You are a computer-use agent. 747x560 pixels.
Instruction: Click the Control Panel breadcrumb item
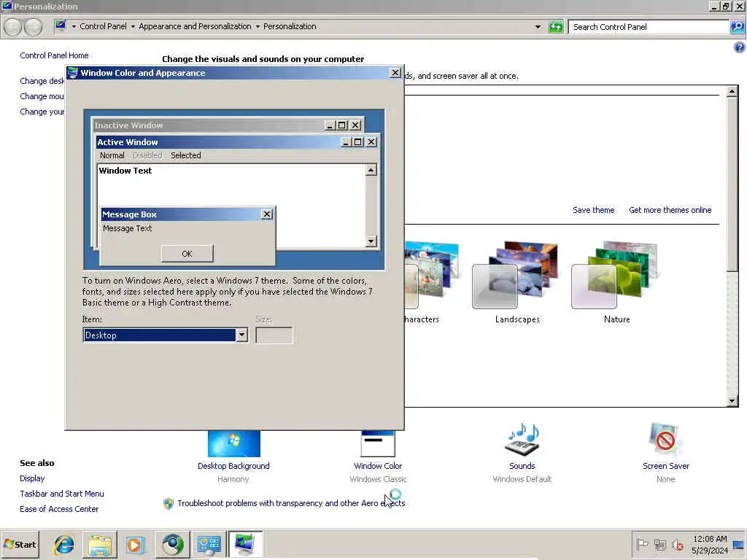(x=103, y=27)
